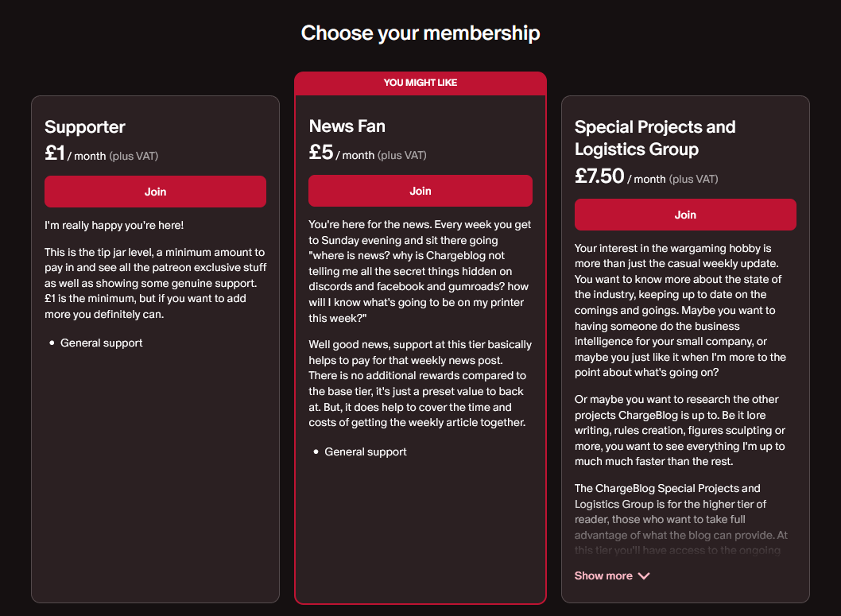Select the Supporter tier title
This screenshot has height=616, width=841.
pos(85,127)
